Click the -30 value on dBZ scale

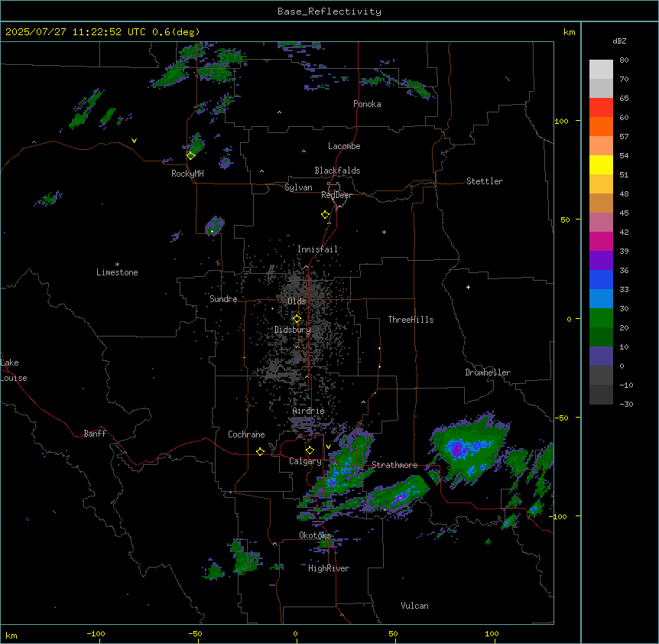[x=626, y=404]
